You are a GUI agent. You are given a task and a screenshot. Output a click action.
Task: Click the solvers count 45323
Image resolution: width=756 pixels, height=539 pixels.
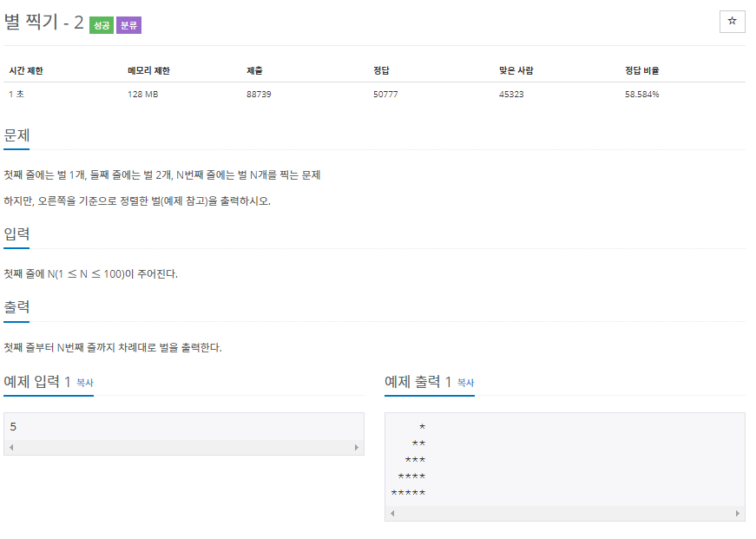[x=511, y=94]
